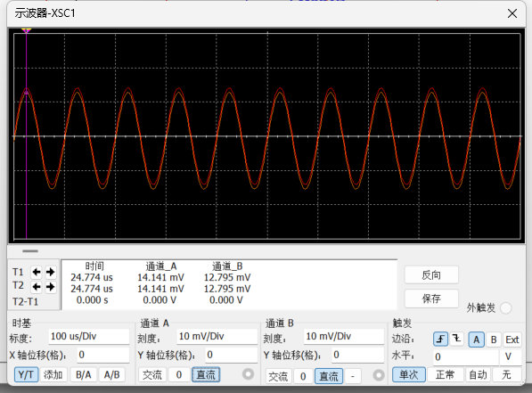Click channel B terminal circle indicator

379,375
